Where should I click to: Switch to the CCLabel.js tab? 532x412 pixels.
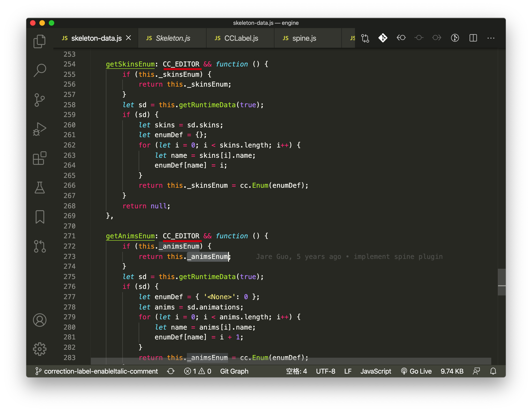tap(241, 38)
